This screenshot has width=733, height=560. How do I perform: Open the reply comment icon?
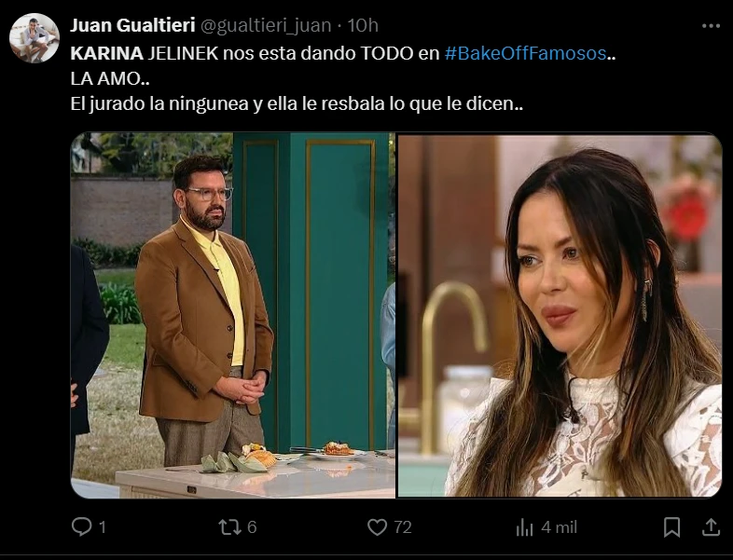point(81,526)
